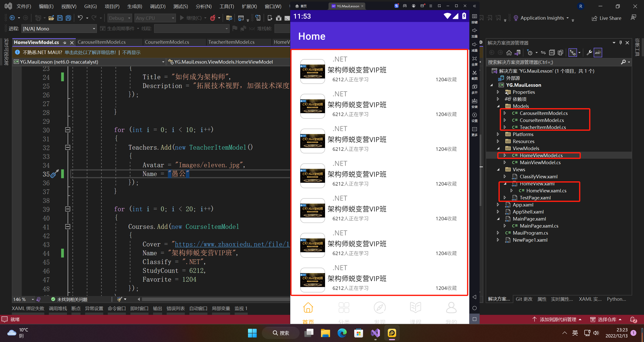Toggle pin on HomeViewModel.cs tab

tap(65, 42)
